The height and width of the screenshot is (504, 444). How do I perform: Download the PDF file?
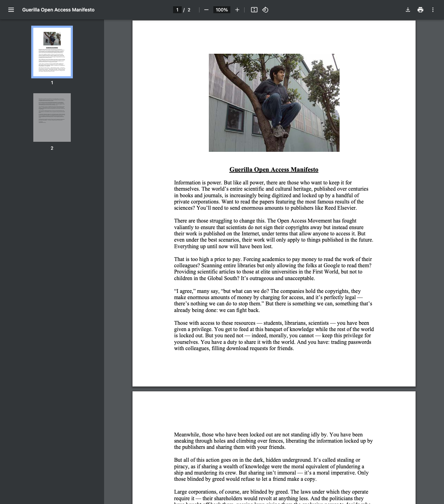[x=408, y=10]
